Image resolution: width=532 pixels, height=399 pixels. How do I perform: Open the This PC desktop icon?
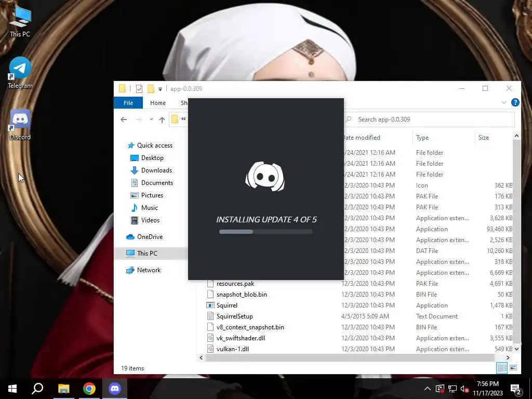20,22
